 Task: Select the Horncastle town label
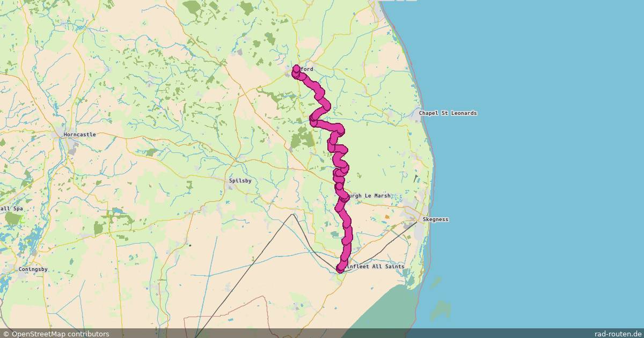[x=80, y=135]
